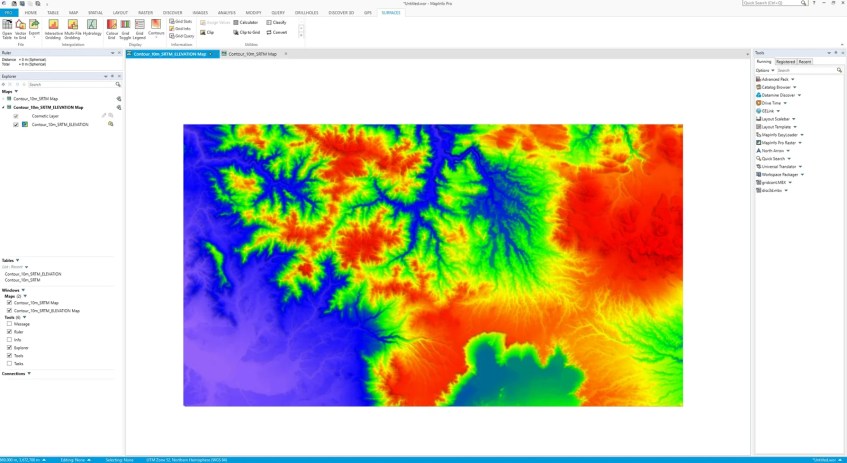
Task: Expand the Connections section
Action: click(x=29, y=373)
